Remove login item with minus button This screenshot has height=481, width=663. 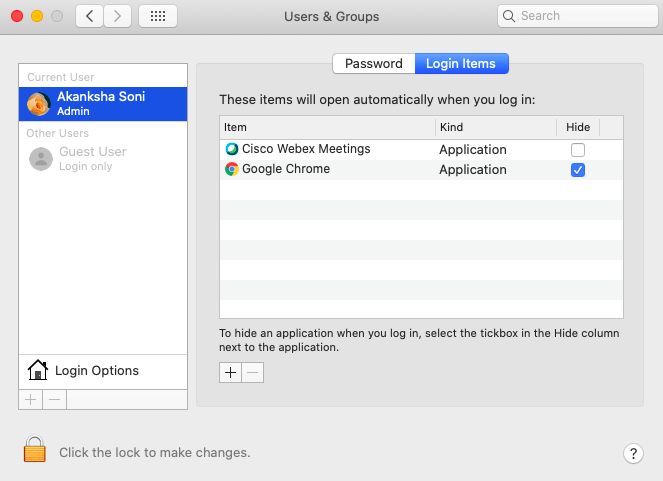click(253, 372)
